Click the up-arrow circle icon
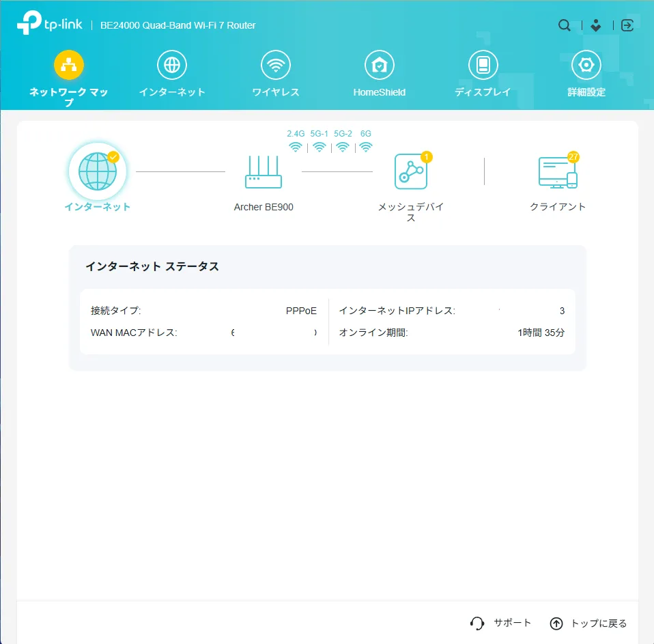Viewport: 654px width, 644px height. (556, 624)
